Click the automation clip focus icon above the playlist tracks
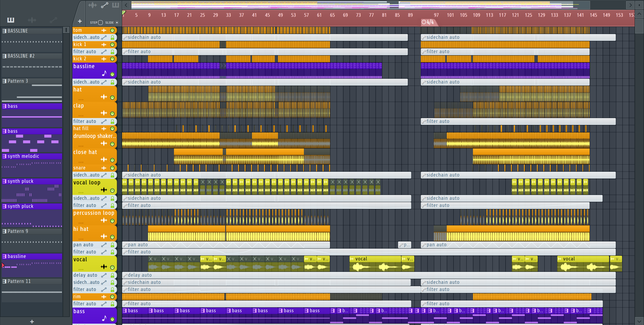This screenshot has width=644, height=325. [104, 5]
